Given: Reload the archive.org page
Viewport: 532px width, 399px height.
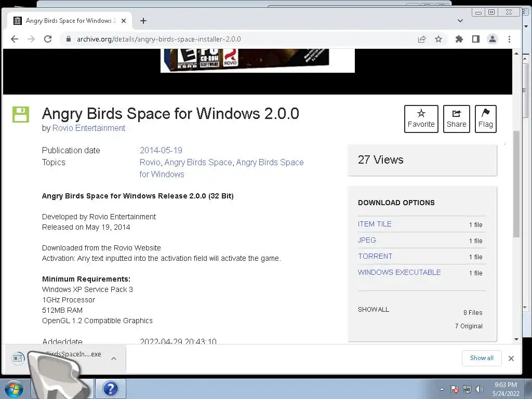Looking at the screenshot, I should [x=48, y=39].
